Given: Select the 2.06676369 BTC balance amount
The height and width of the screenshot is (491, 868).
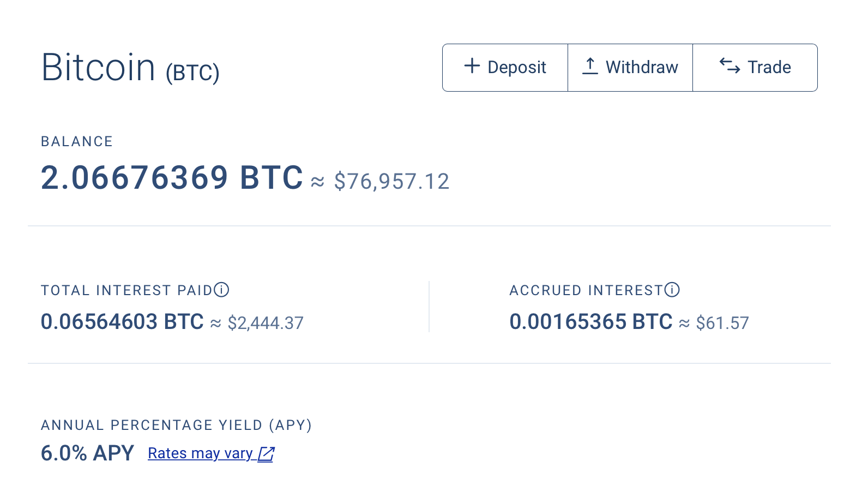Looking at the screenshot, I should coord(172,178).
